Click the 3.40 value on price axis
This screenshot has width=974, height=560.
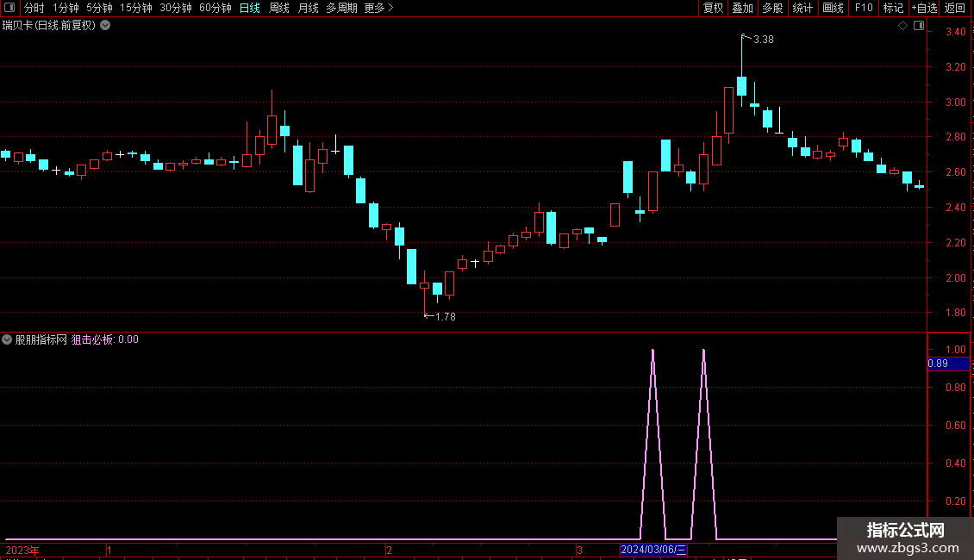point(955,32)
